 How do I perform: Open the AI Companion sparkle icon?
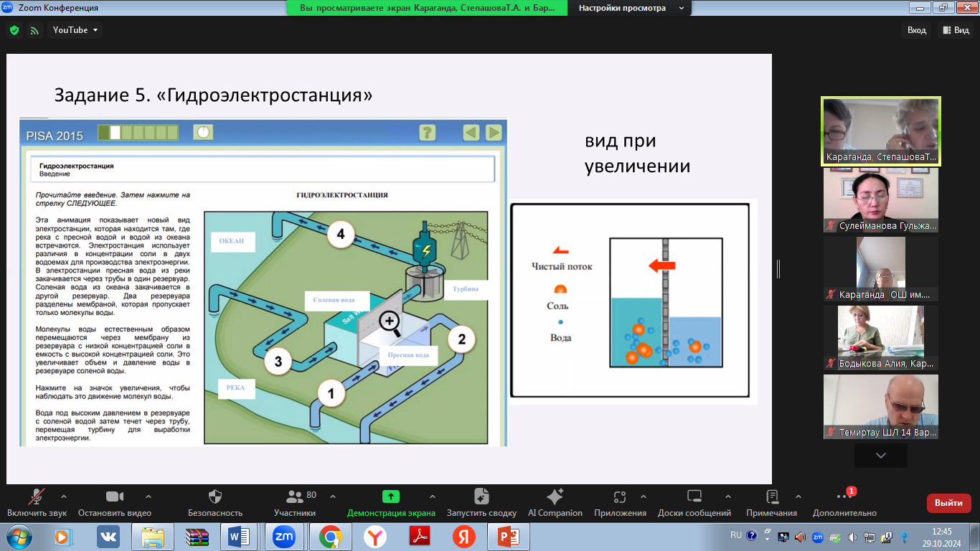pos(555,497)
